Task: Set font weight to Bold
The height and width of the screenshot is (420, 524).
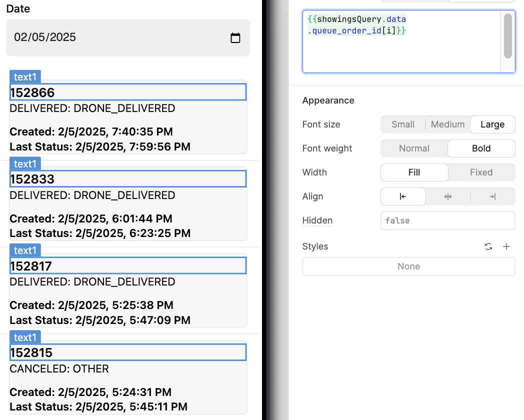Action: click(481, 148)
